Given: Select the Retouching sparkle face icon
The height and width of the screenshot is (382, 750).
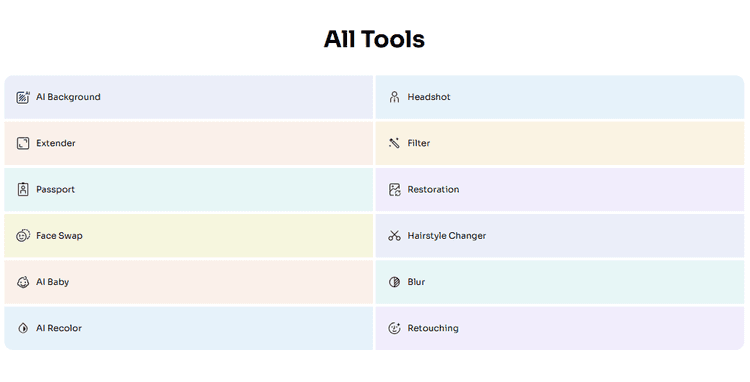Looking at the screenshot, I should 394,328.
